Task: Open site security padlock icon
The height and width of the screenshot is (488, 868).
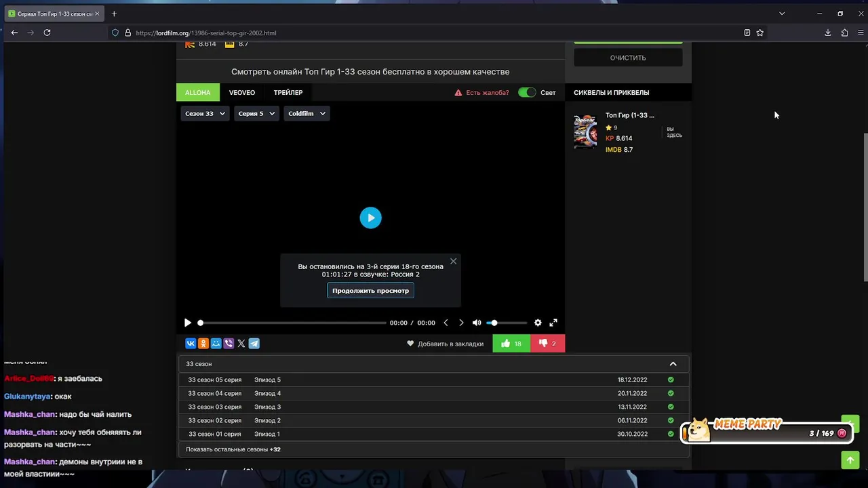Action: (127, 33)
